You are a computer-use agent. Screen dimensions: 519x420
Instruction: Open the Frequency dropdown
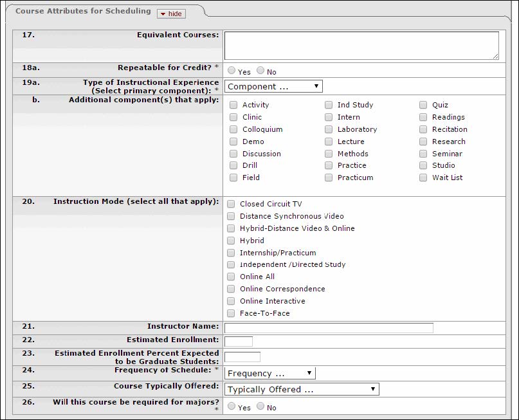pos(270,373)
